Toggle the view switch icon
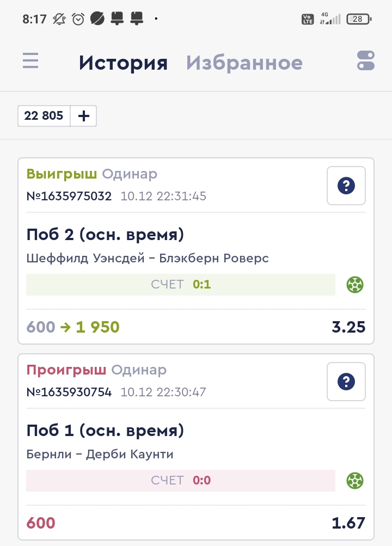Image resolution: width=392 pixels, height=546 pixels. (x=366, y=60)
